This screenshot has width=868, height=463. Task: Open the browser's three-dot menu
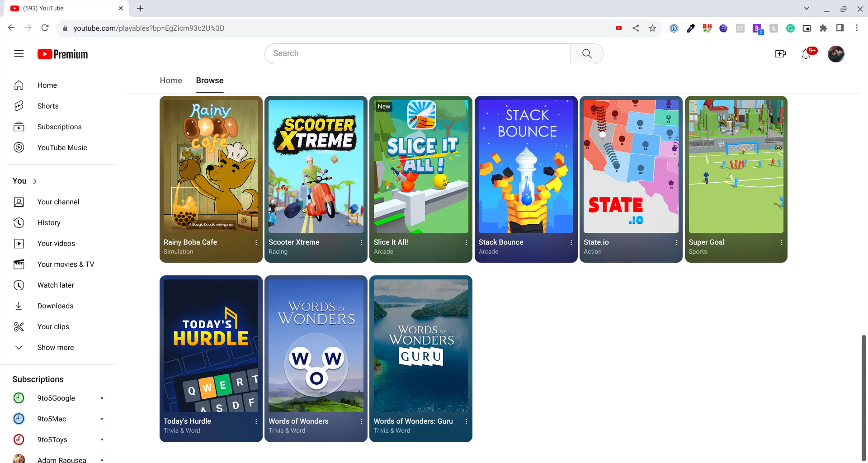click(856, 28)
